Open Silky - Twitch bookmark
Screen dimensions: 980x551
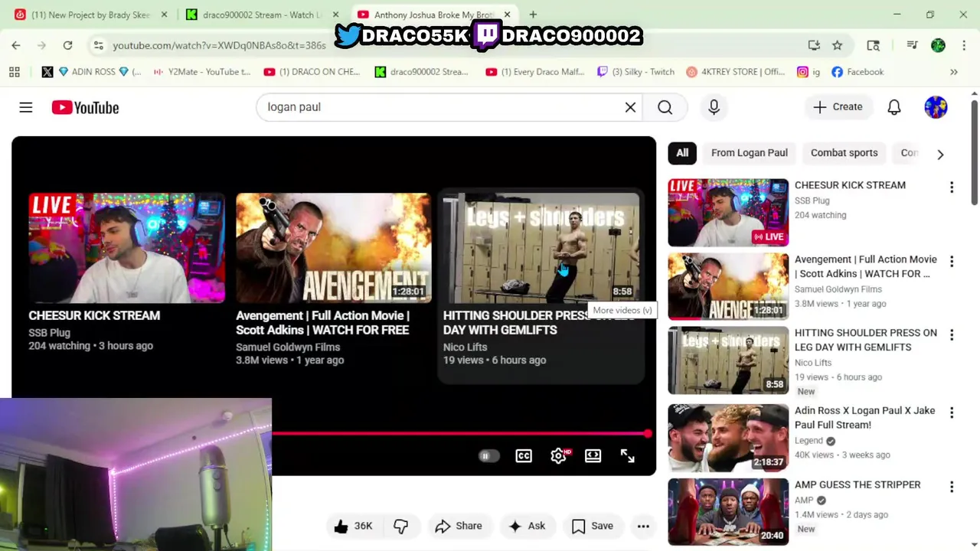click(x=635, y=72)
